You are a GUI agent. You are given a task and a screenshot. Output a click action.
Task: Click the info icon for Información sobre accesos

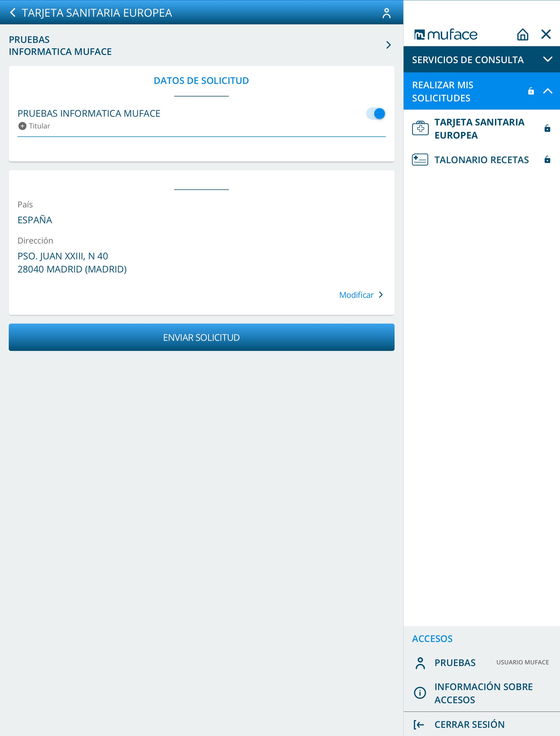(420, 693)
